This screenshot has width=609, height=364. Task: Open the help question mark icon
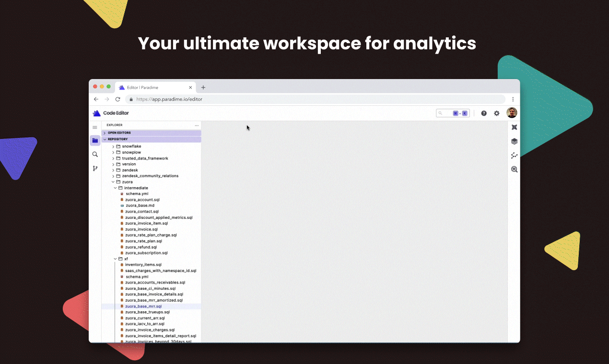point(484,114)
